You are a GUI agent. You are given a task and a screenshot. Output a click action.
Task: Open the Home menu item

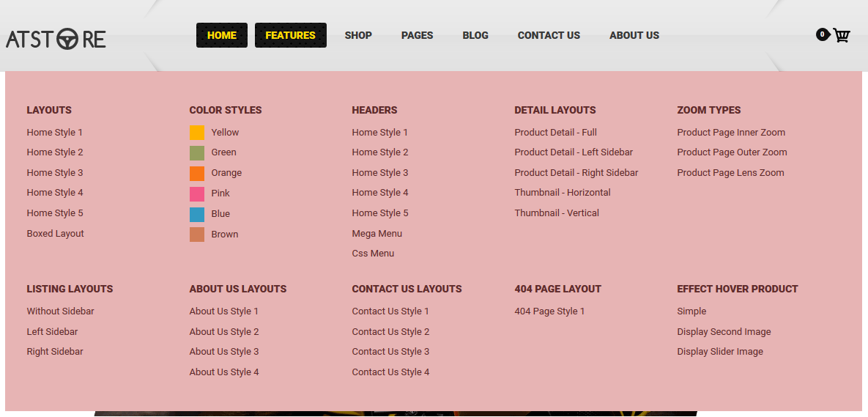click(x=221, y=35)
